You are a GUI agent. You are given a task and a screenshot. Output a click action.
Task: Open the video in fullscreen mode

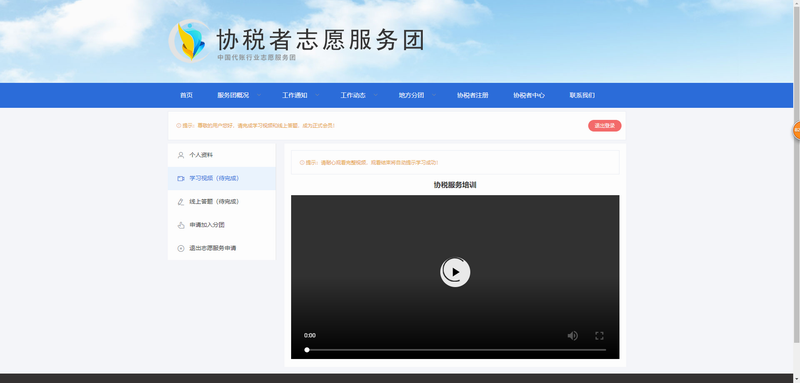599,336
